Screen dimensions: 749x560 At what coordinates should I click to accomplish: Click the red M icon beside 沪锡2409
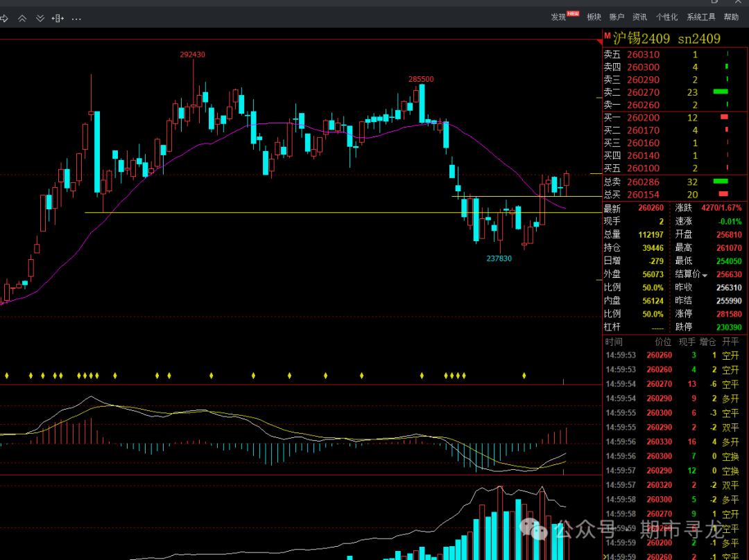click(607, 36)
